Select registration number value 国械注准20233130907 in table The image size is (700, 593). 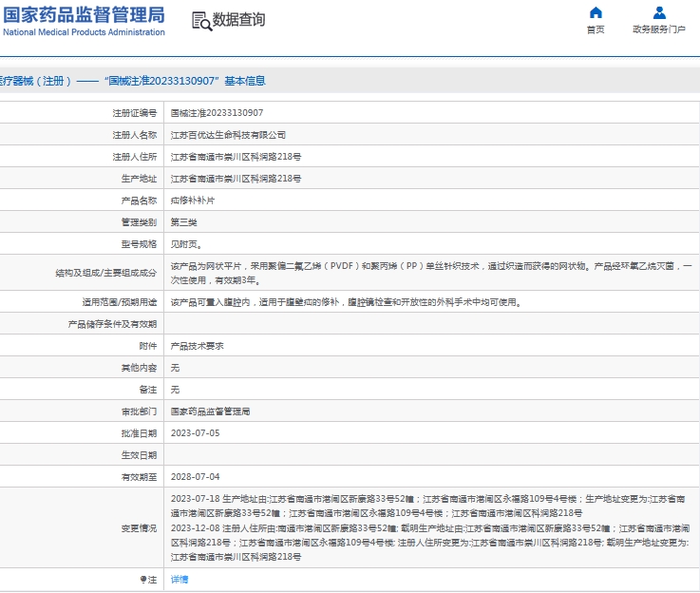click(217, 113)
